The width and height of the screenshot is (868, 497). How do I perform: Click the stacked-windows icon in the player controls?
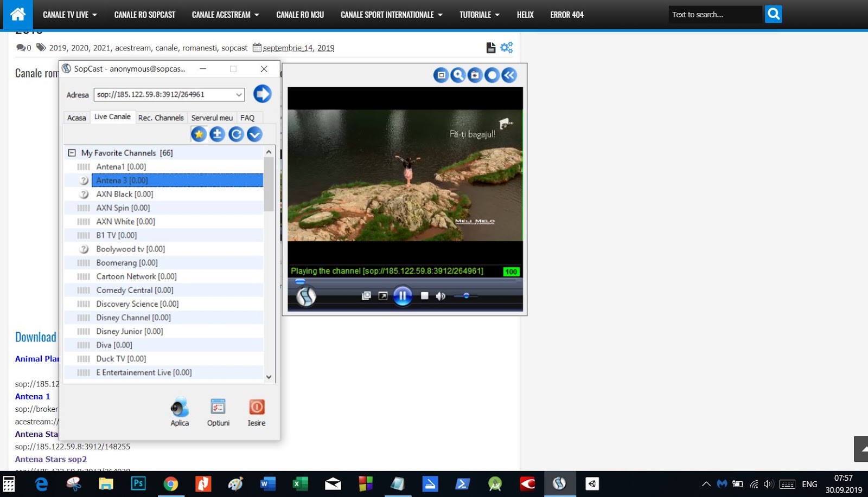[x=366, y=296]
